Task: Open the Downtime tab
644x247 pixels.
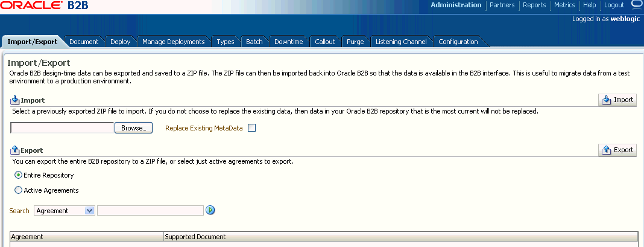Action: [289, 42]
